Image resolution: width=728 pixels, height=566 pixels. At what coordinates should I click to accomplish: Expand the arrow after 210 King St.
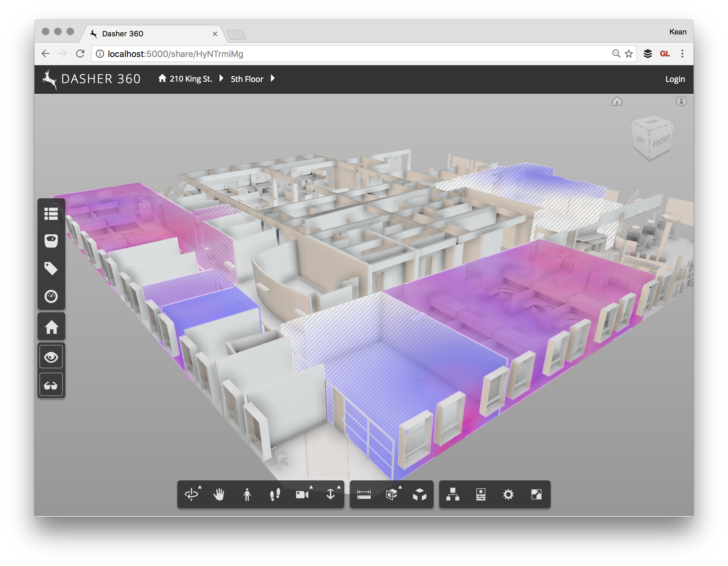tap(221, 79)
